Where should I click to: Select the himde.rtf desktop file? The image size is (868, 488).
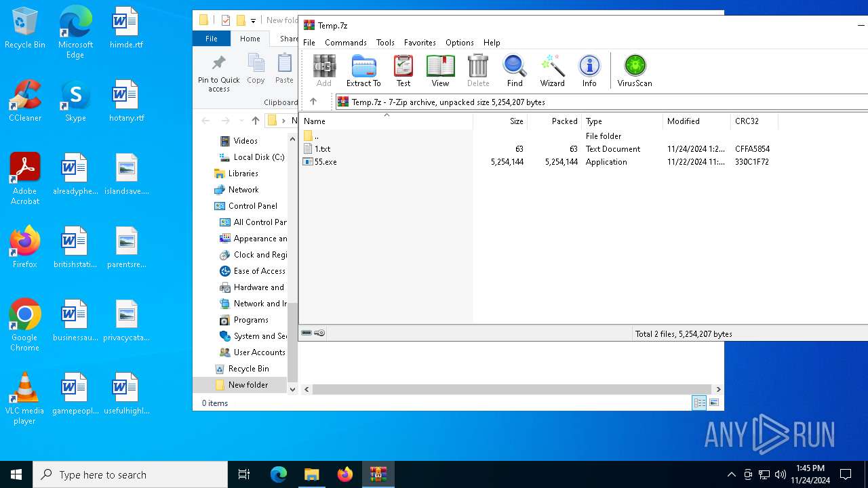coord(125,28)
